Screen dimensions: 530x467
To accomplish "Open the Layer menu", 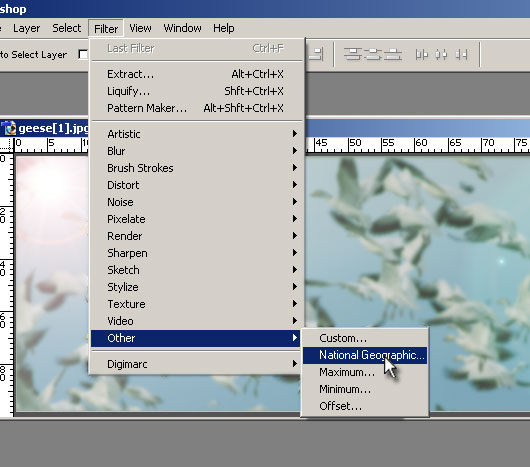I will click(26, 28).
